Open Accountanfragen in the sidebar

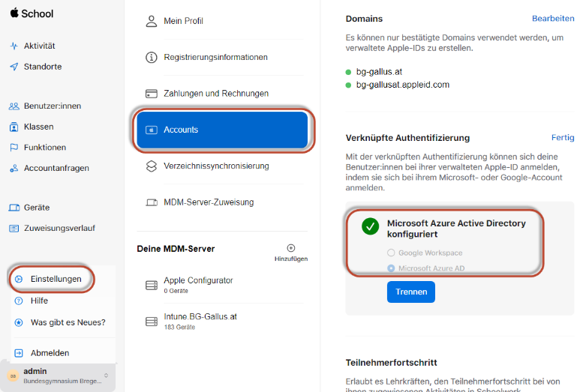pyautogui.click(x=56, y=168)
